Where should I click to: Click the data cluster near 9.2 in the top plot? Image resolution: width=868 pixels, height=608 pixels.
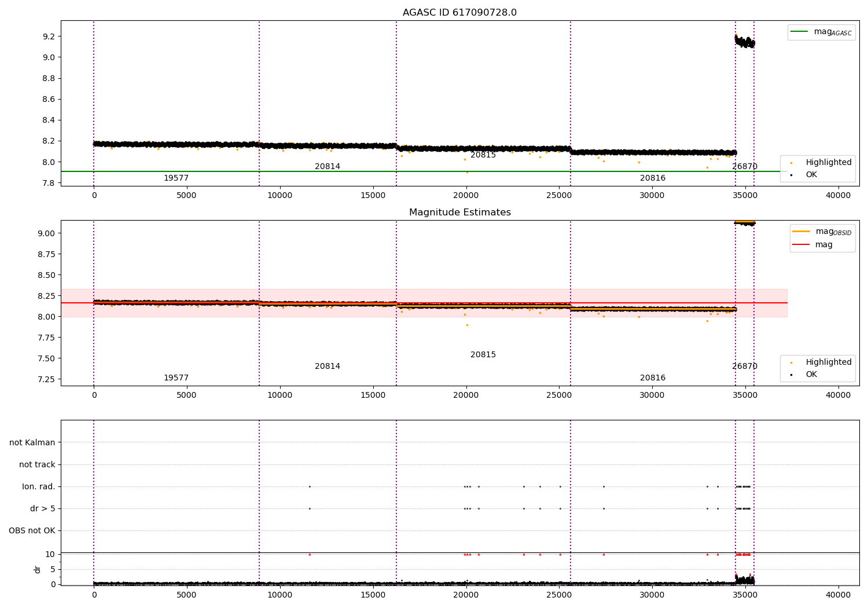coord(745,42)
